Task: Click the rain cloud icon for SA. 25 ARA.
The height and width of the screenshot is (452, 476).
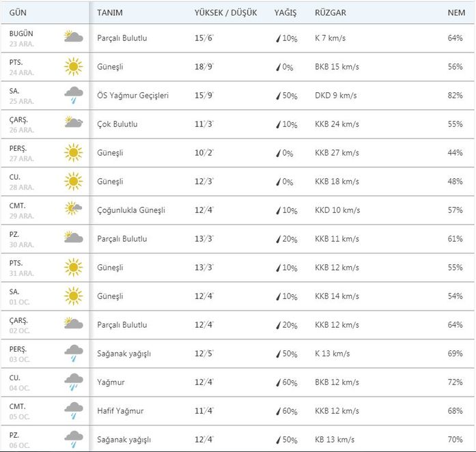Action: point(73,95)
